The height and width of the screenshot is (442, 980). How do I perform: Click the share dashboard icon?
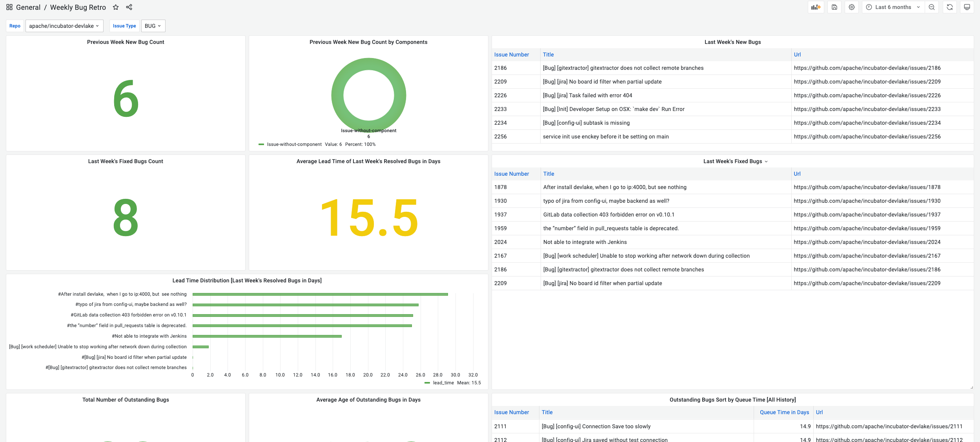[129, 7]
